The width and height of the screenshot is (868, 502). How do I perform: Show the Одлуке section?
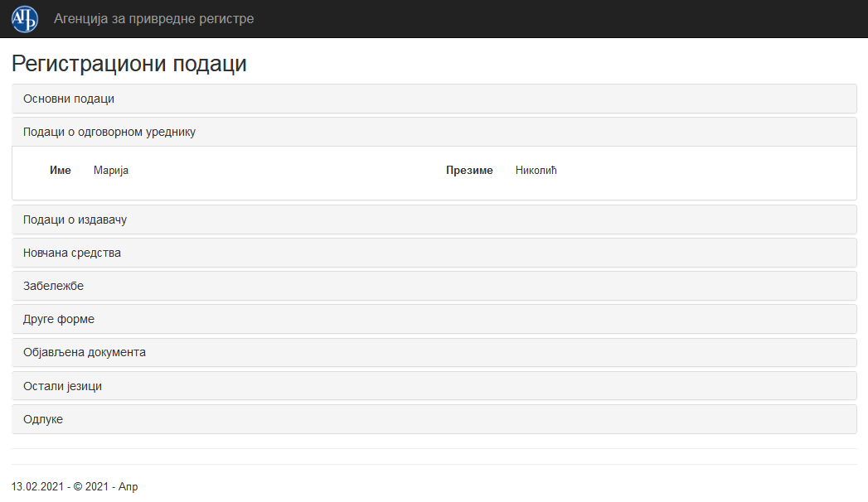pos(43,419)
